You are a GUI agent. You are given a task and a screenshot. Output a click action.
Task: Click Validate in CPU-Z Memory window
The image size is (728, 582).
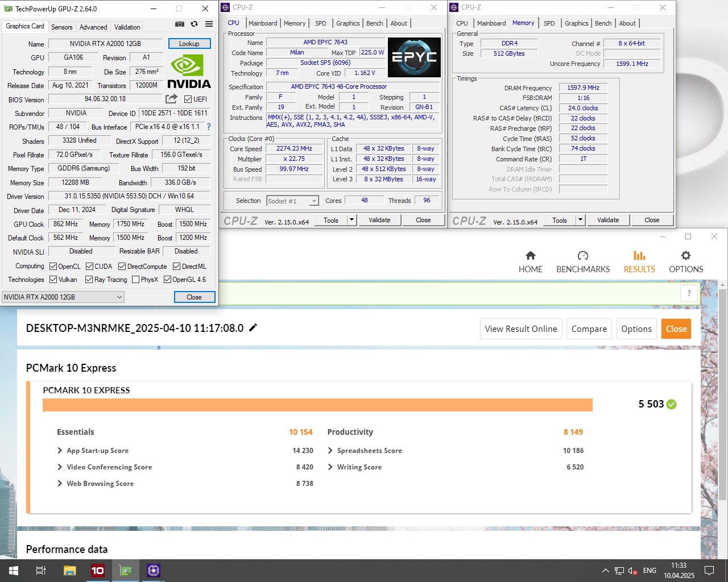pyautogui.click(x=608, y=220)
